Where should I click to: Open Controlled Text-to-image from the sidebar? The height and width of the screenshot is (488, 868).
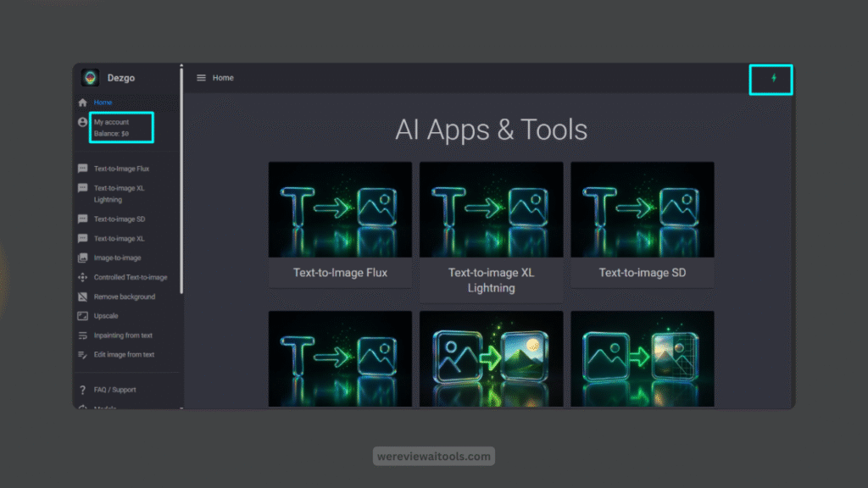point(131,277)
